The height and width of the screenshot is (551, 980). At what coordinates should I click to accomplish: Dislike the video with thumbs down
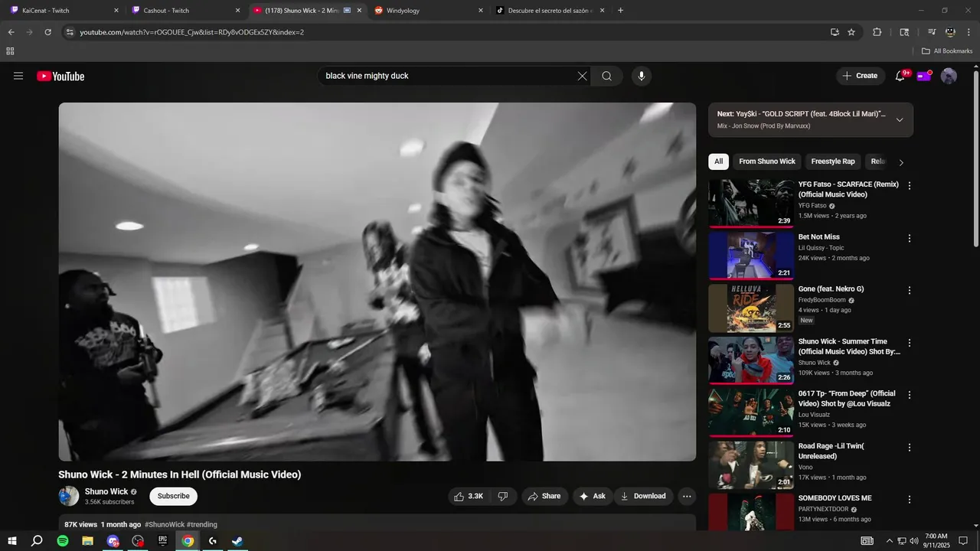(x=503, y=496)
